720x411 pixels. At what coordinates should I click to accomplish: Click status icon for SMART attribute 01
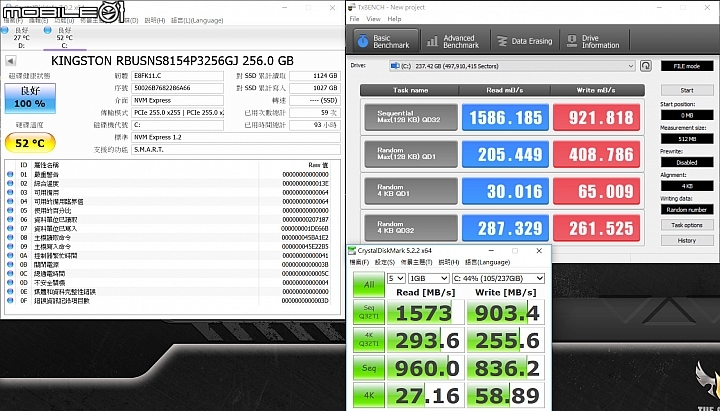pyautogui.click(x=10, y=175)
